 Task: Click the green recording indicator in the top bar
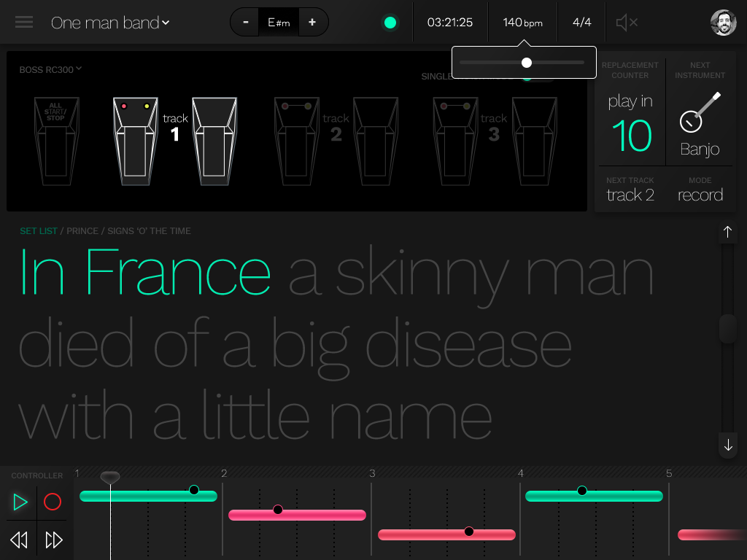(390, 22)
